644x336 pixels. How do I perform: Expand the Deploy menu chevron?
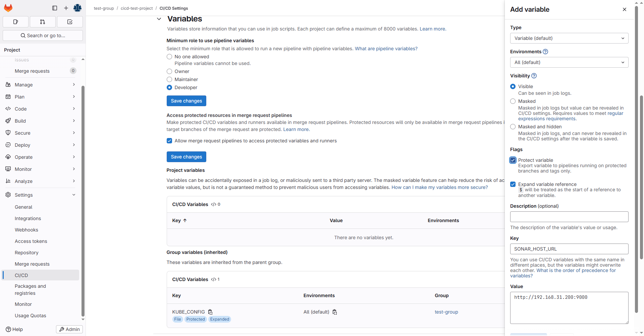(x=74, y=145)
